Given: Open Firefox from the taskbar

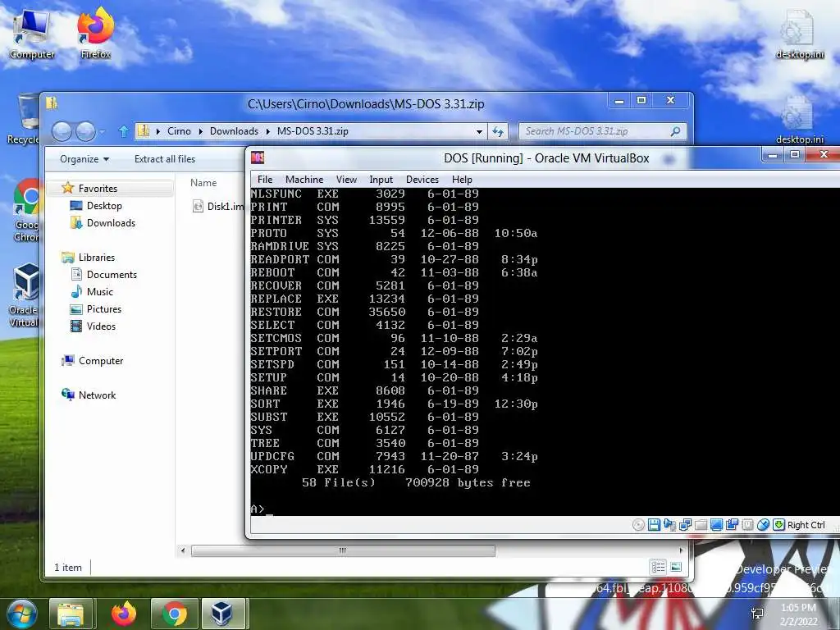Looking at the screenshot, I should coord(124,614).
